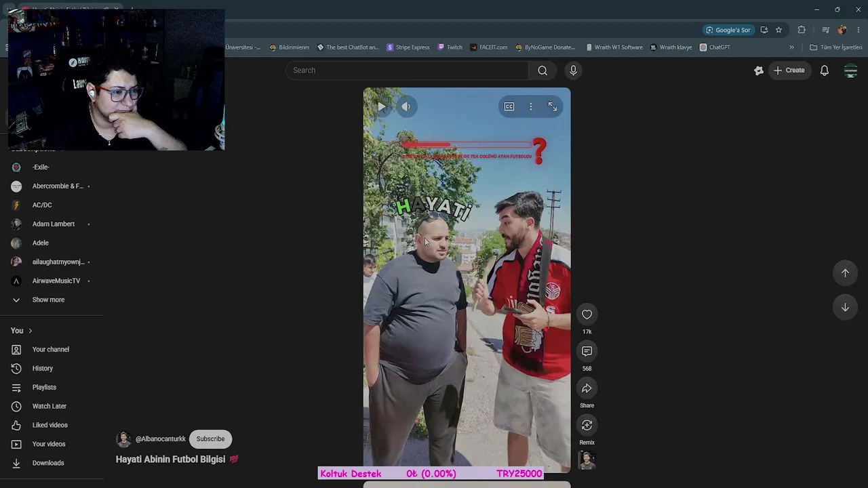Open @Albanocanturkk's channel avatar
Viewport: 868px width, 488px height.
[x=123, y=439]
